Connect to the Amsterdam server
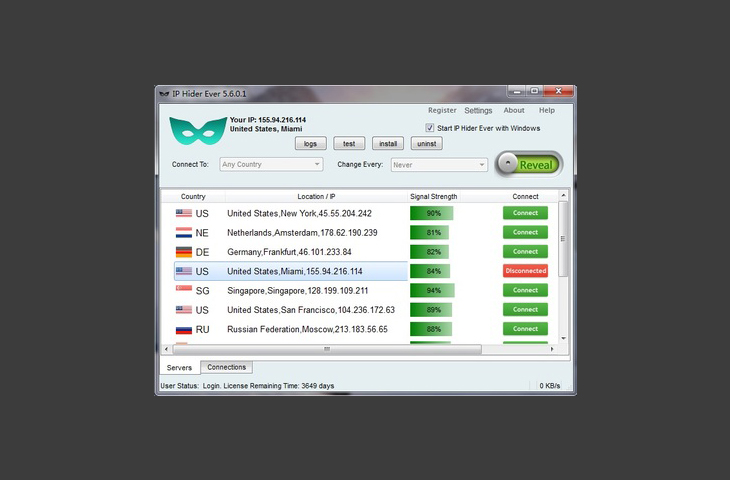The height and width of the screenshot is (480, 730). pos(525,233)
